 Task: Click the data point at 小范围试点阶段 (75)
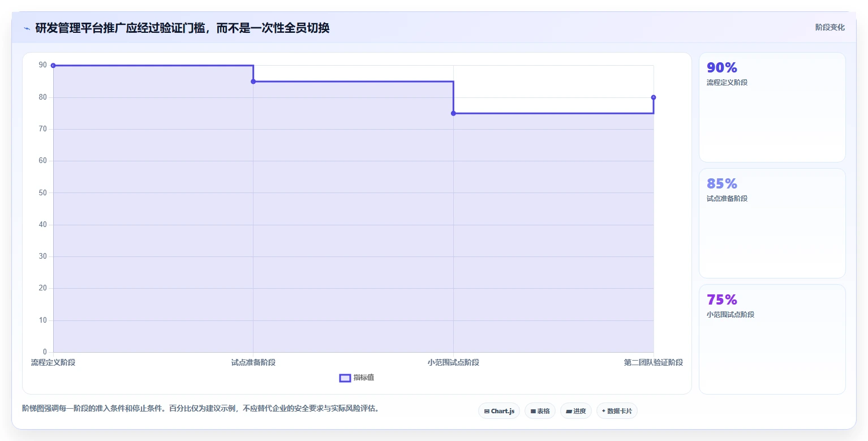pyautogui.click(x=453, y=113)
